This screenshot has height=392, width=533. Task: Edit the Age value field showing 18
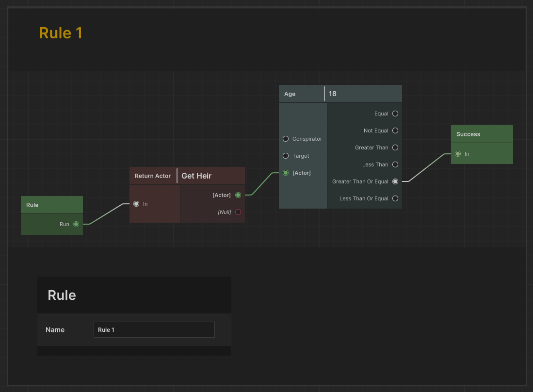363,94
